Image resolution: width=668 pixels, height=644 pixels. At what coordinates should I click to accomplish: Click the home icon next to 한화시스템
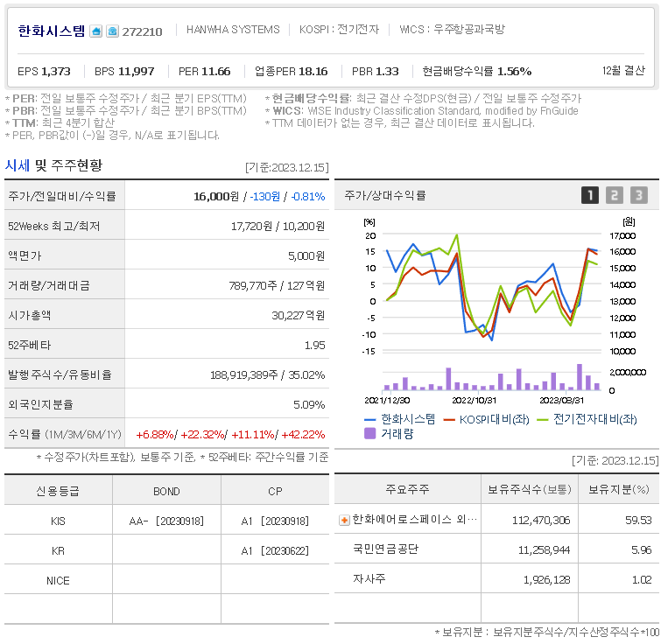[95, 31]
